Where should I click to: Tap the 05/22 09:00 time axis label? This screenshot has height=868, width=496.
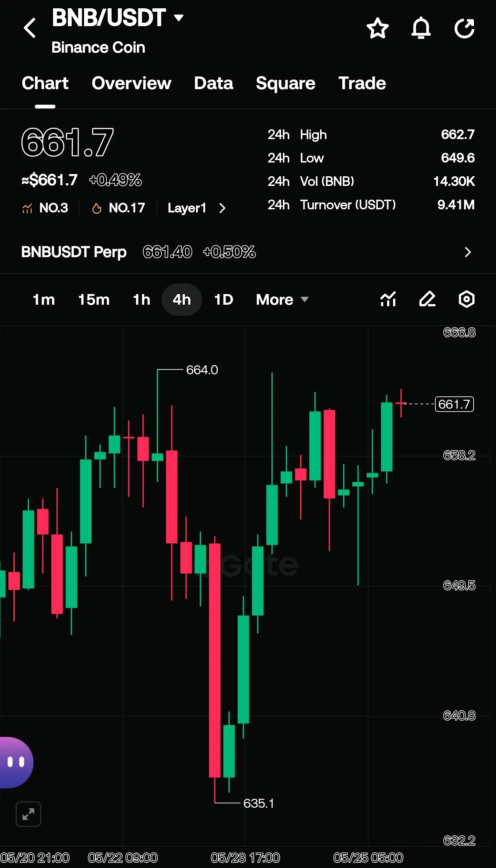[123, 858]
